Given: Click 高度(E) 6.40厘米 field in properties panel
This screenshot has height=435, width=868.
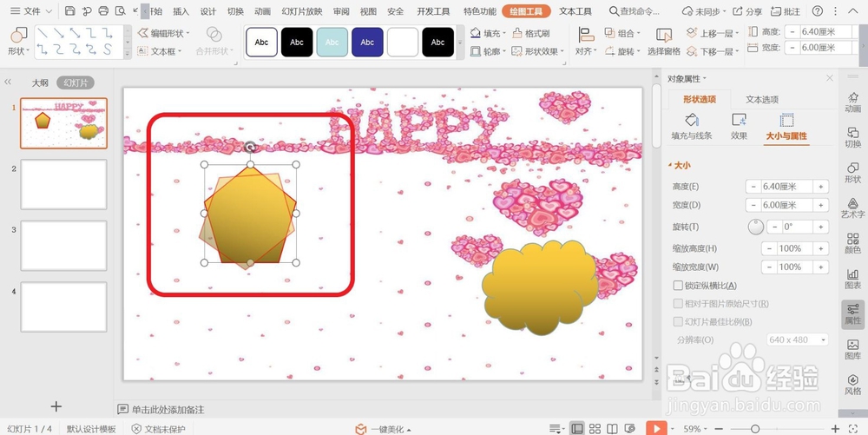Looking at the screenshot, I should pyautogui.click(x=787, y=187).
